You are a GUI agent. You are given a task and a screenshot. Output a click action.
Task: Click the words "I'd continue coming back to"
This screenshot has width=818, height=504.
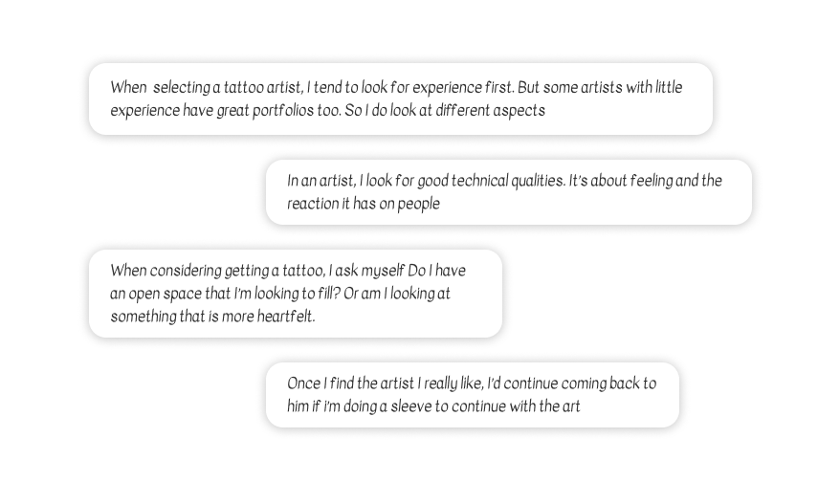572,383
